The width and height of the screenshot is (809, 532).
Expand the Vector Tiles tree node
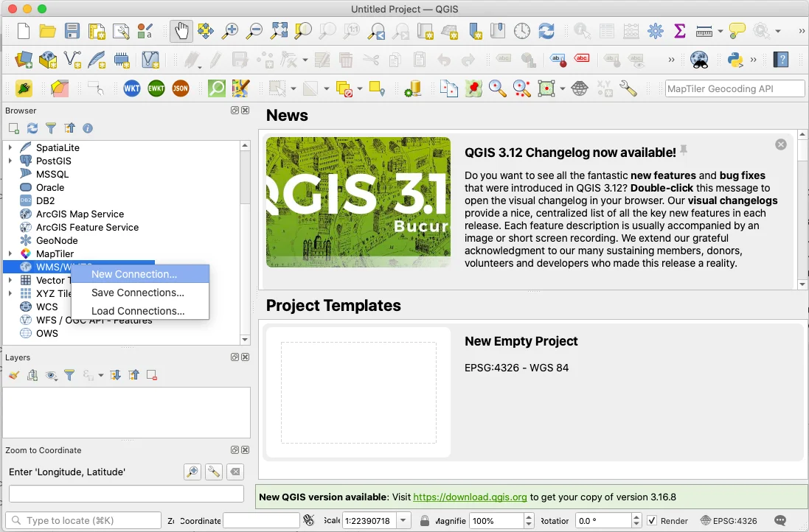click(10, 280)
